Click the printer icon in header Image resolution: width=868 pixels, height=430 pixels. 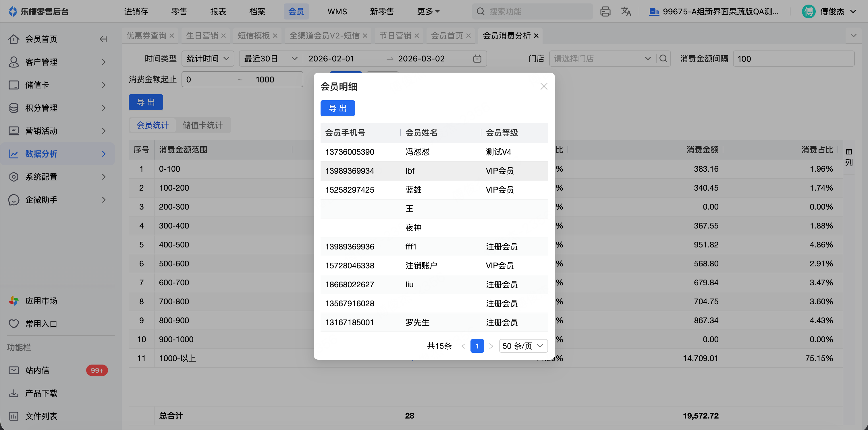(x=605, y=12)
